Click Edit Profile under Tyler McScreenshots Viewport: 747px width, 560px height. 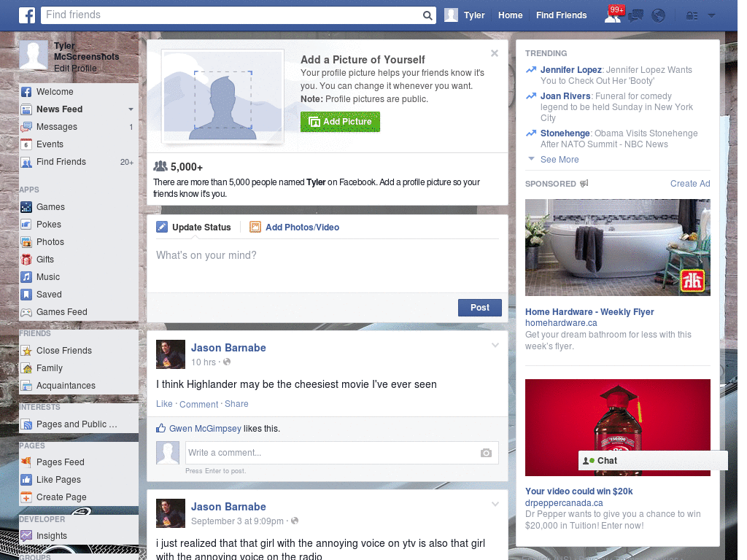[75, 69]
